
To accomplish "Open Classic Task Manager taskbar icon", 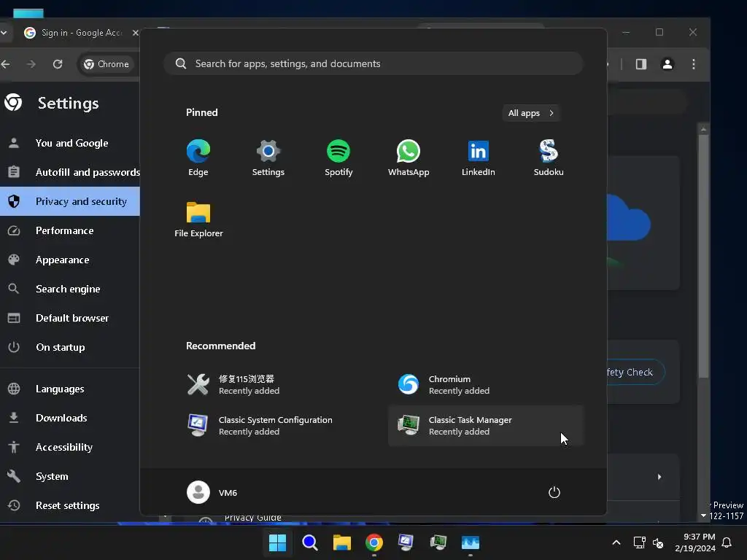I will coord(438,542).
